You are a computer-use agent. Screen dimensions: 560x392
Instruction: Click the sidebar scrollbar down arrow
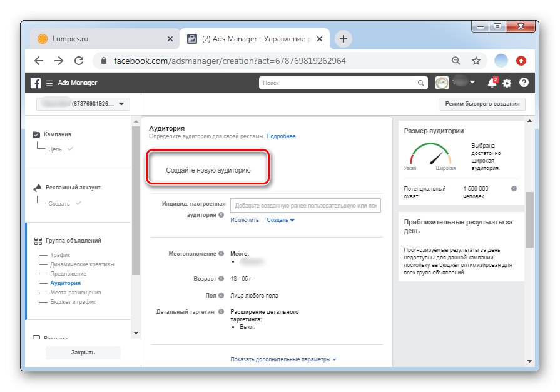(x=136, y=333)
